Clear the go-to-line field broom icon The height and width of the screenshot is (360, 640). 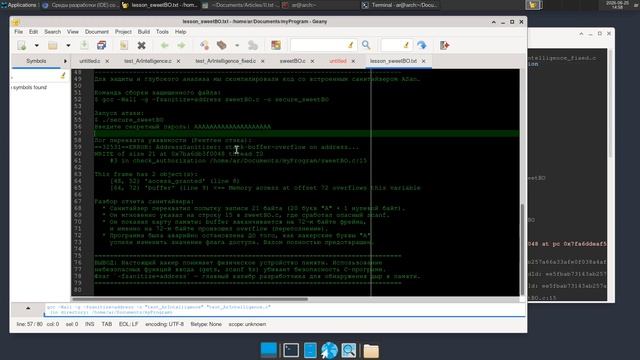click(406, 45)
